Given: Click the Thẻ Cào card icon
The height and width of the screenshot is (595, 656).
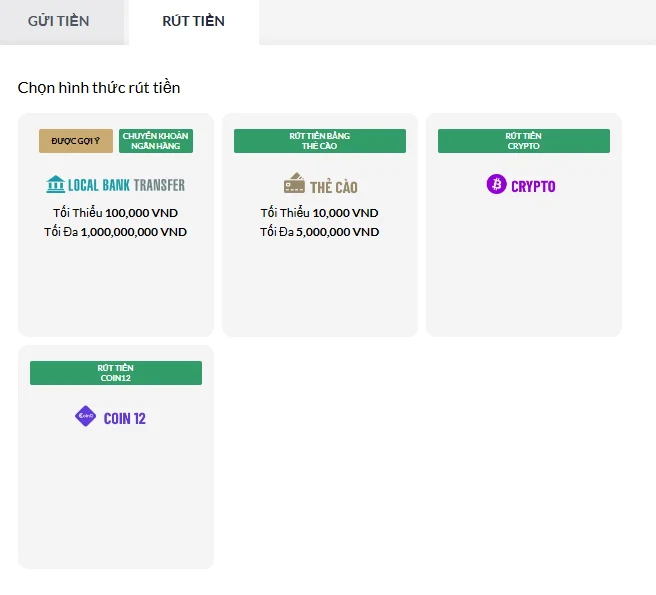Looking at the screenshot, I should pyautogui.click(x=294, y=184).
